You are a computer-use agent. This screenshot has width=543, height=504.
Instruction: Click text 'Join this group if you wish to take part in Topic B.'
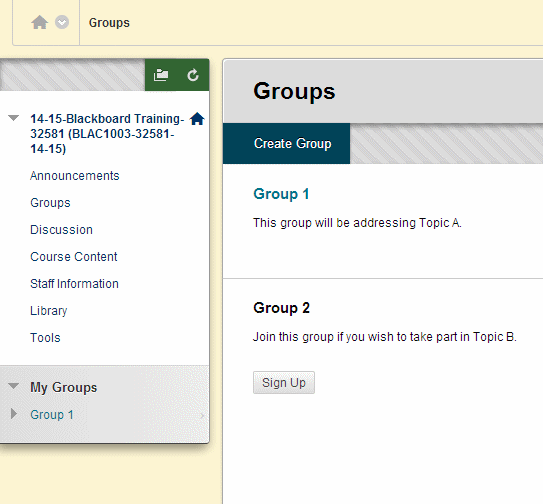pyautogui.click(x=385, y=337)
